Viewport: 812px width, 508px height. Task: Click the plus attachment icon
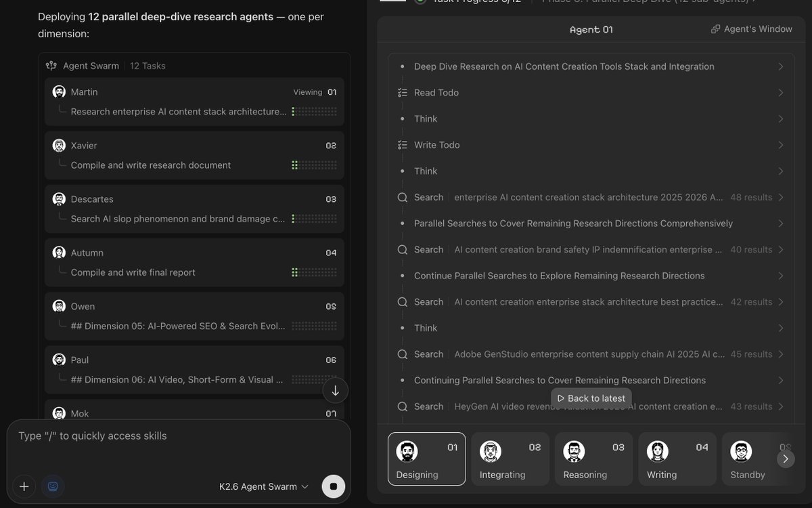click(24, 486)
